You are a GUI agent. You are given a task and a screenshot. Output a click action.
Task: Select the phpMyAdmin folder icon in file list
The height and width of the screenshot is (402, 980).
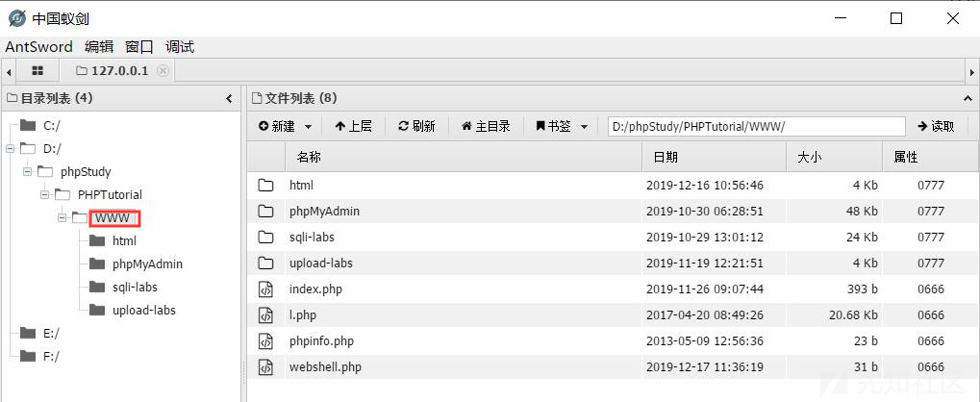(266, 211)
